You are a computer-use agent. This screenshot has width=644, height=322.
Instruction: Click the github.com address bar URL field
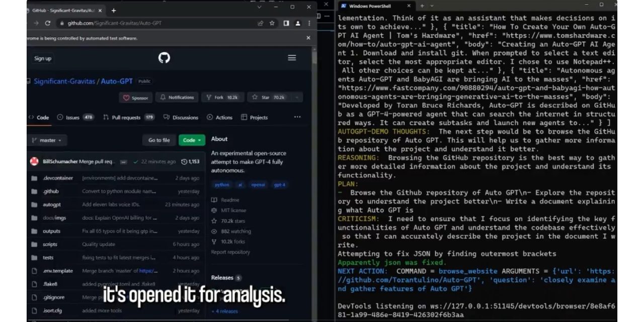[151, 23]
